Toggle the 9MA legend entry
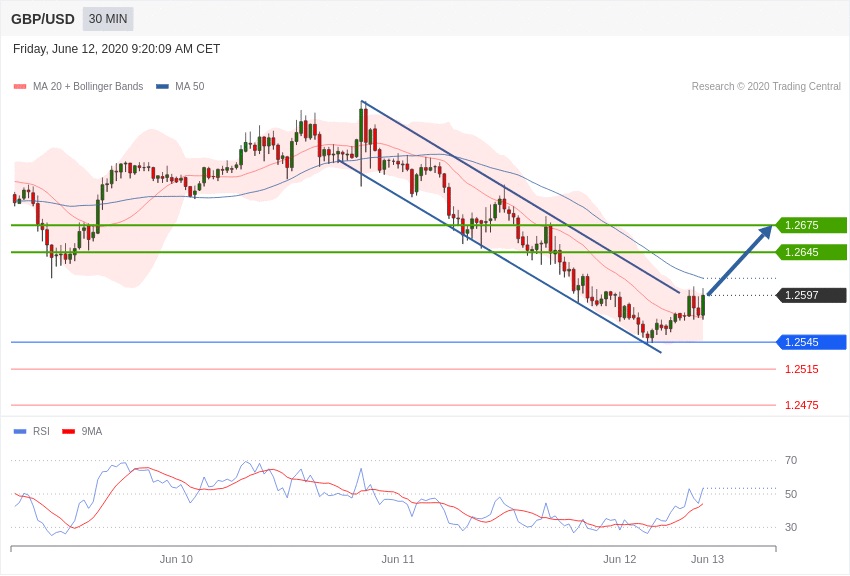 coord(83,432)
